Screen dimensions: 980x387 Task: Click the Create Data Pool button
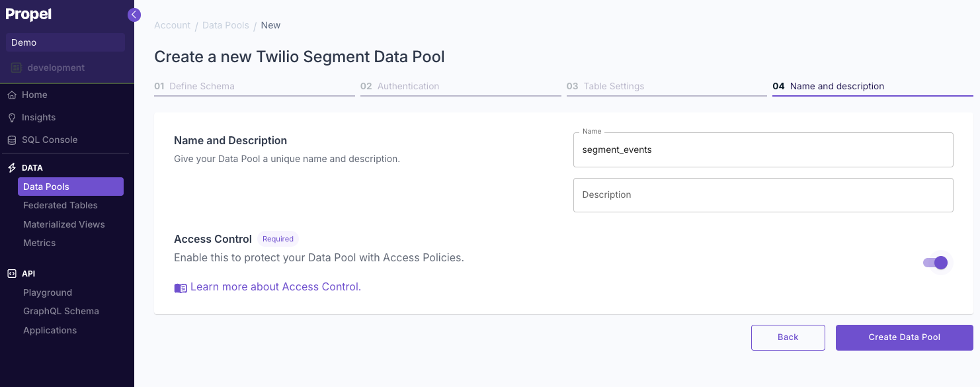(x=904, y=337)
